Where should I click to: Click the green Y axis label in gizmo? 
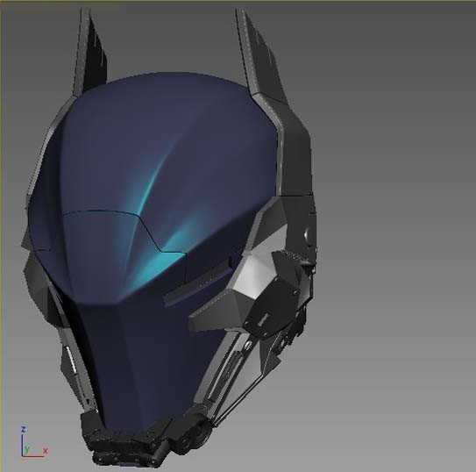point(27,449)
